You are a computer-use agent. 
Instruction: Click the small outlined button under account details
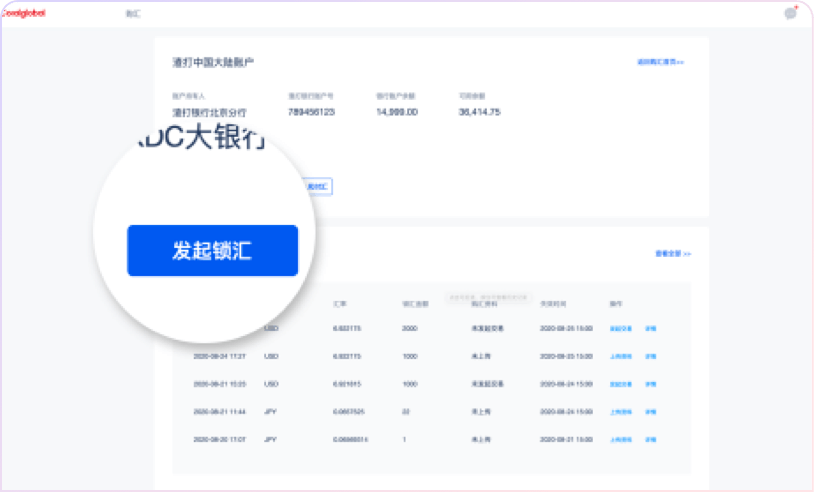coord(317,186)
